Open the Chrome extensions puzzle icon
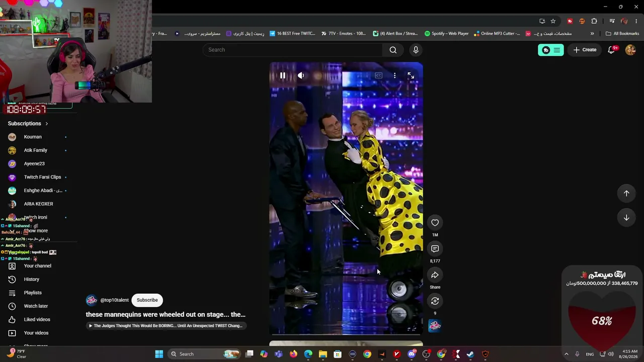The height and width of the screenshot is (362, 644). (594, 21)
